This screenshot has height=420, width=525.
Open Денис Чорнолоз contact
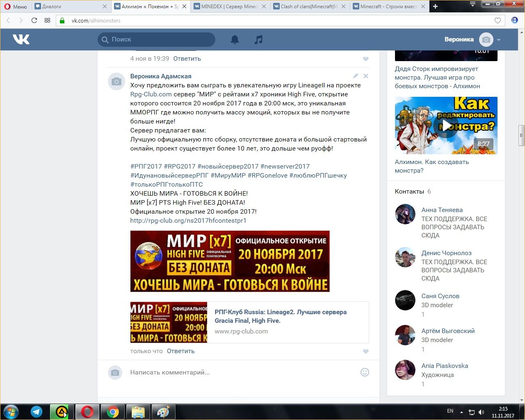[447, 253]
